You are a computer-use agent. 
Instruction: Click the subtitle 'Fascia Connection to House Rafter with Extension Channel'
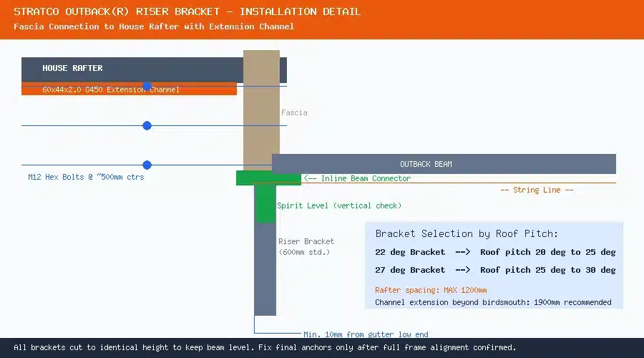coord(154,26)
